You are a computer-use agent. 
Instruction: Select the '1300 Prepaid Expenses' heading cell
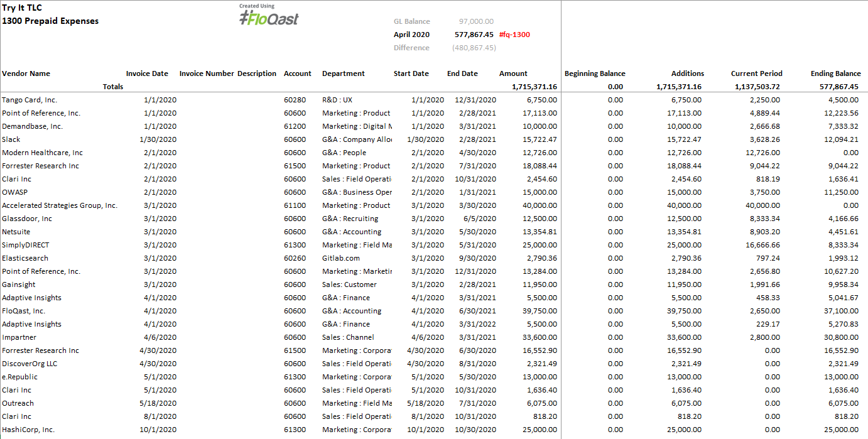(50, 21)
